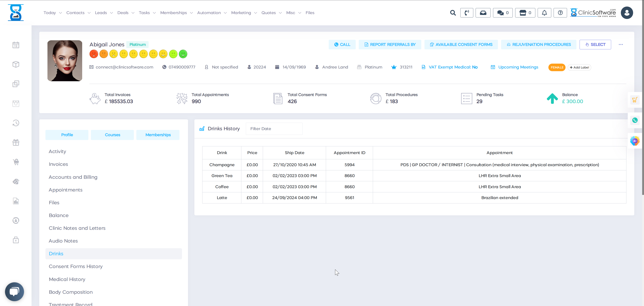
Task: Click the Filter Date input field
Action: click(274, 129)
